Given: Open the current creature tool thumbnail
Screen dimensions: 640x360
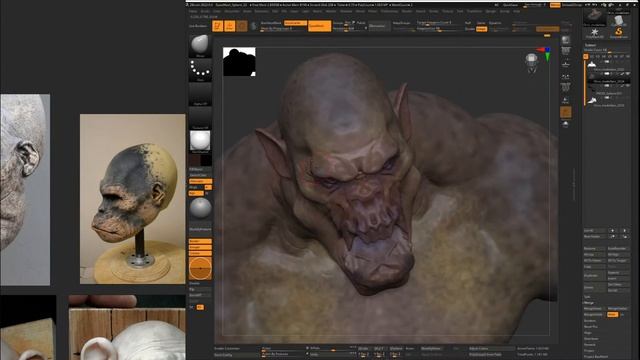Looking at the screenshot, I should 594,17.
